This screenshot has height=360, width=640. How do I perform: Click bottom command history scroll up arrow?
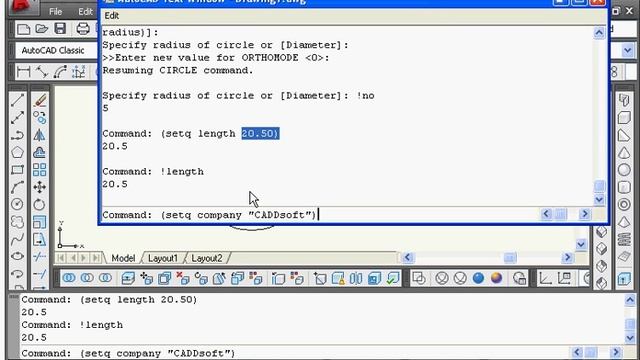tap(630, 300)
